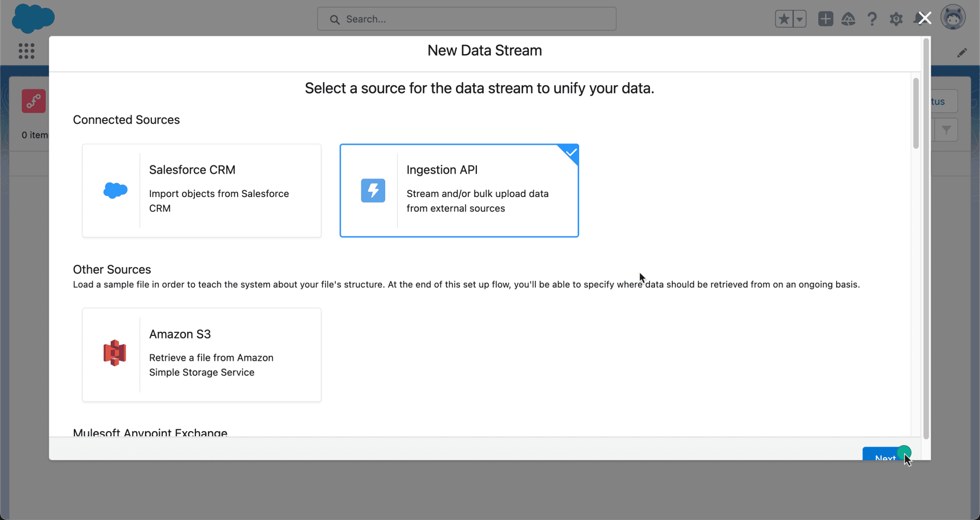
Task: Click the Next button
Action: pos(886,453)
